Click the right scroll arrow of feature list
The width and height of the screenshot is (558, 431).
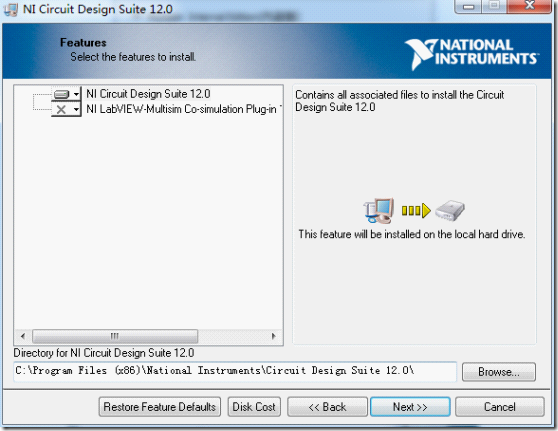coord(273,336)
